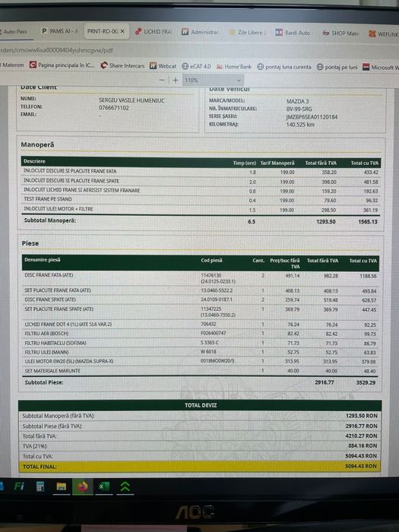399x532 pixels.
Task: Click the TEST FRANE PE STAND row
Action: pyautogui.click(x=201, y=199)
